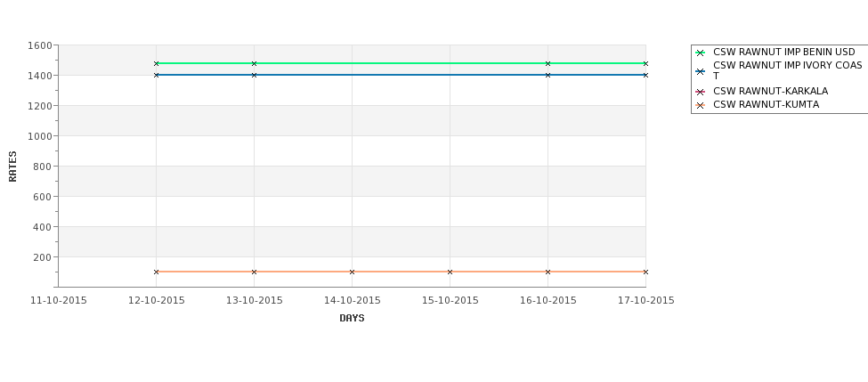This screenshot has width=868, height=382.
Task: Click CSW RAWNUT IMP IVORY COAST legend label
Action: 787,70
